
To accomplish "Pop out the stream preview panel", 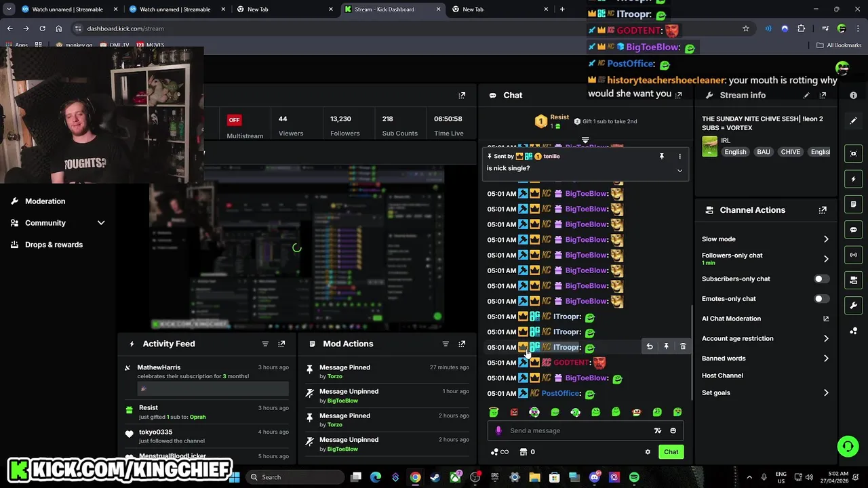I will [462, 96].
